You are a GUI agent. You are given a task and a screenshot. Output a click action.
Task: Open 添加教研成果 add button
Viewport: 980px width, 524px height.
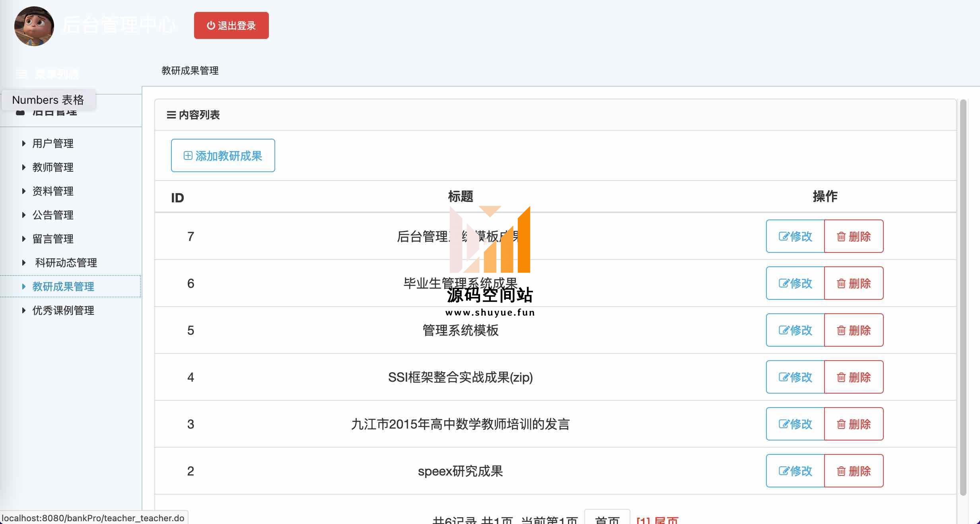point(223,155)
